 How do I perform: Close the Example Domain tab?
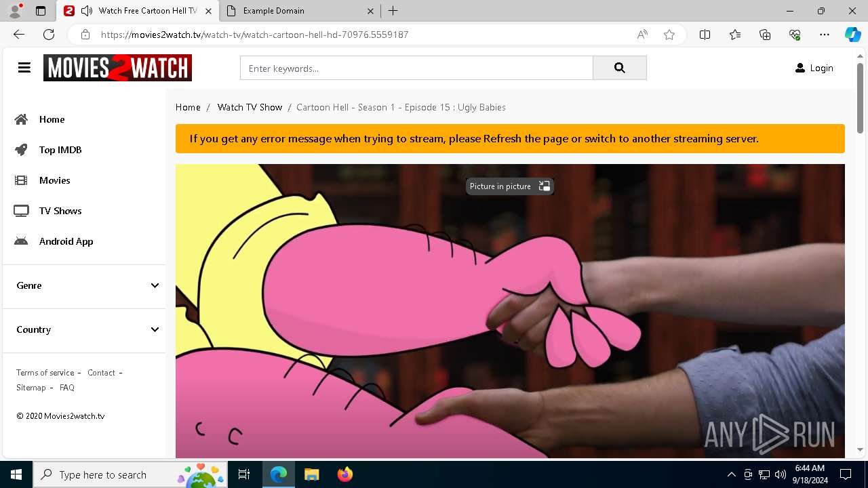pos(370,11)
